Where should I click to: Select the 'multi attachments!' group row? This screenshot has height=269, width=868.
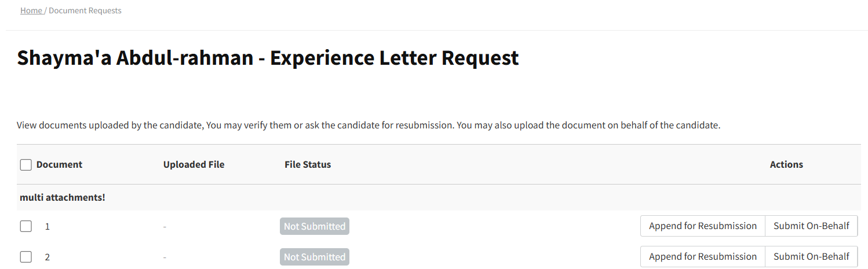(x=63, y=198)
